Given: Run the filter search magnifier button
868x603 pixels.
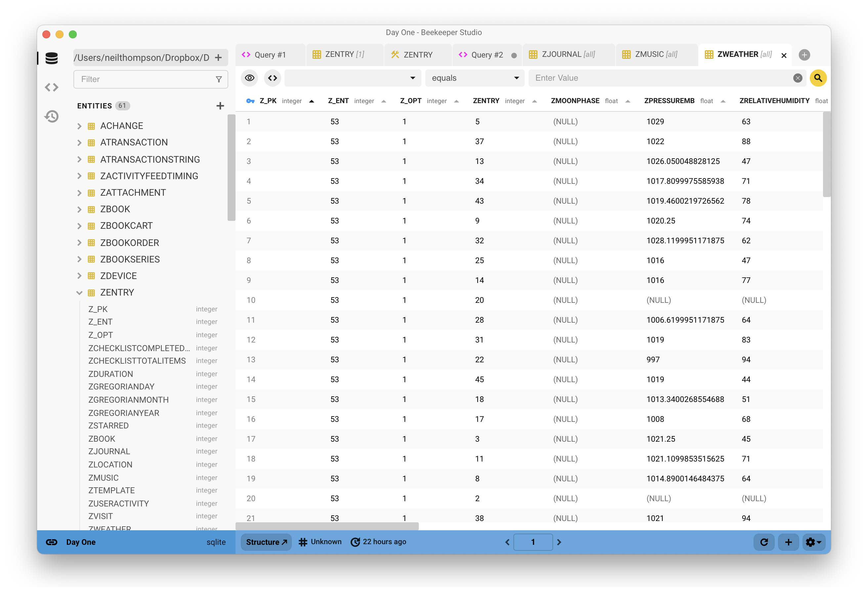Looking at the screenshot, I should [818, 78].
